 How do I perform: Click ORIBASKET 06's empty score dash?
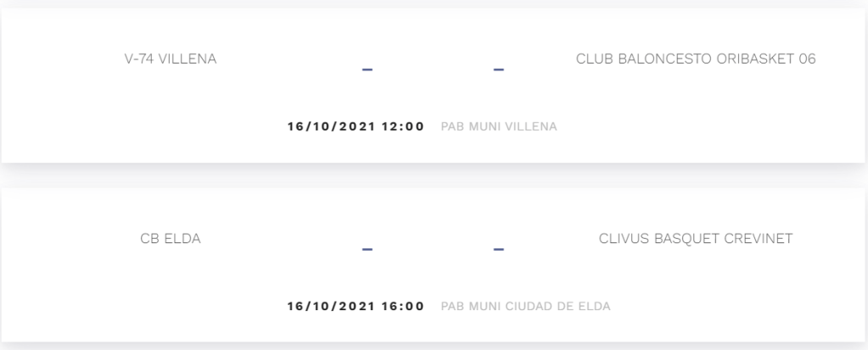pos(499,69)
